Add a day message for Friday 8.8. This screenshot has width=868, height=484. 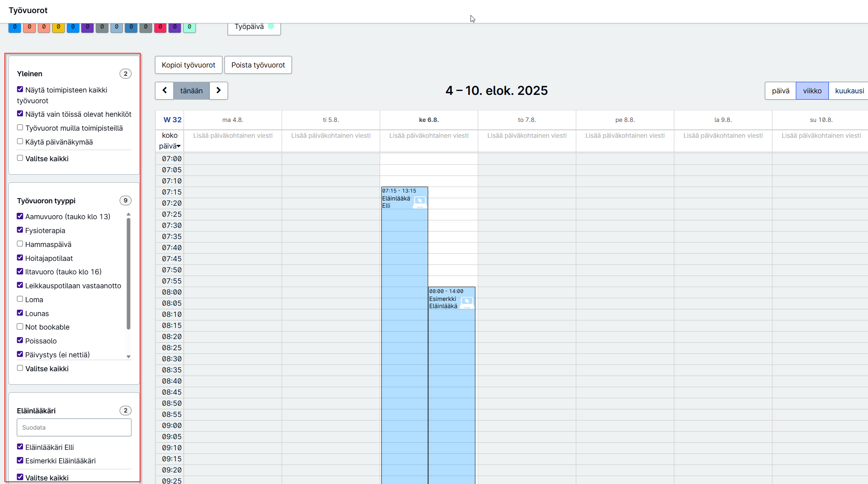coord(625,136)
